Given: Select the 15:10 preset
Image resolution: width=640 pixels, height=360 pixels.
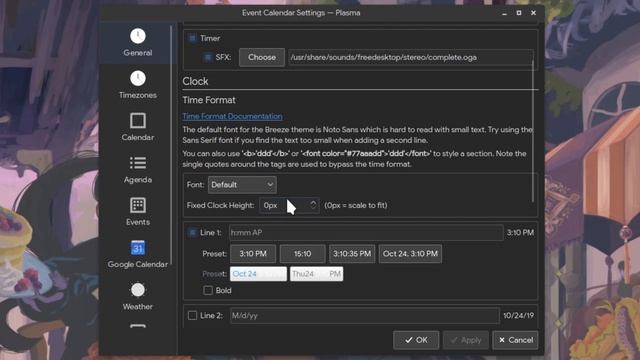Looking at the screenshot, I should pyautogui.click(x=302, y=254).
